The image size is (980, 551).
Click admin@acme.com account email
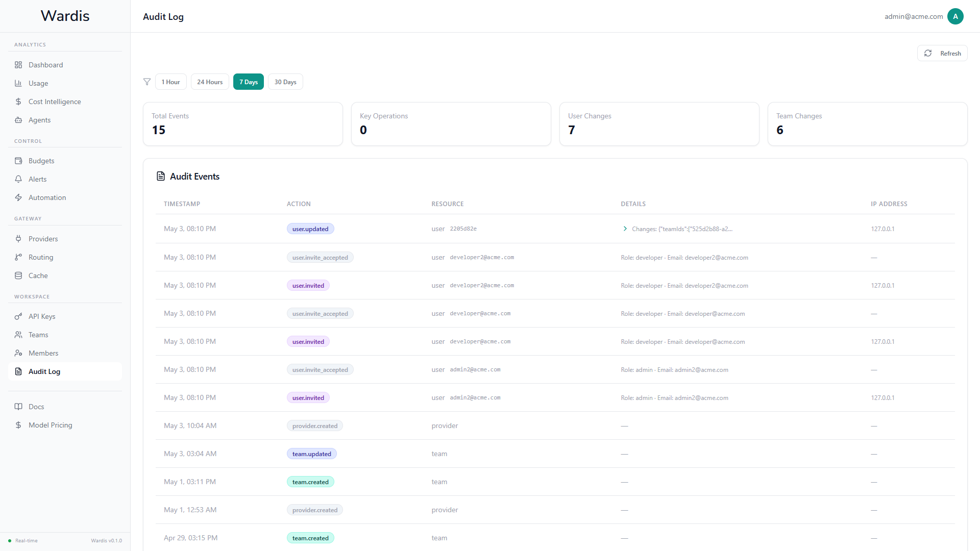[x=914, y=16]
